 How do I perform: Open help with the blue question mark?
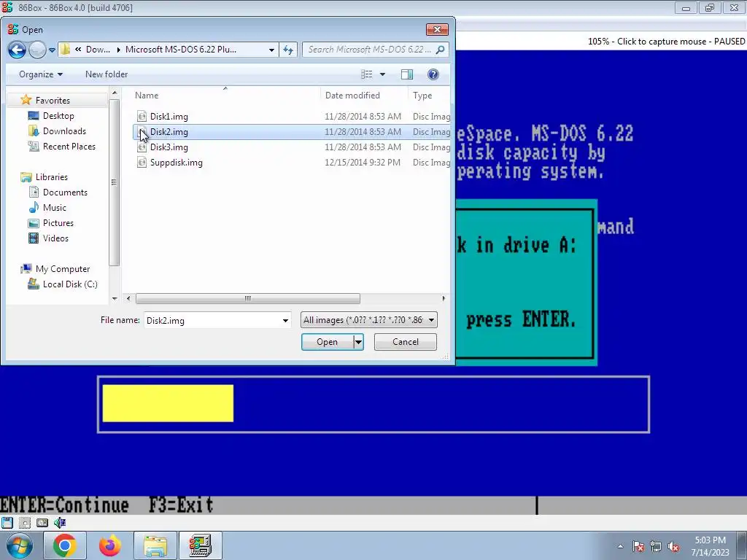click(x=433, y=74)
